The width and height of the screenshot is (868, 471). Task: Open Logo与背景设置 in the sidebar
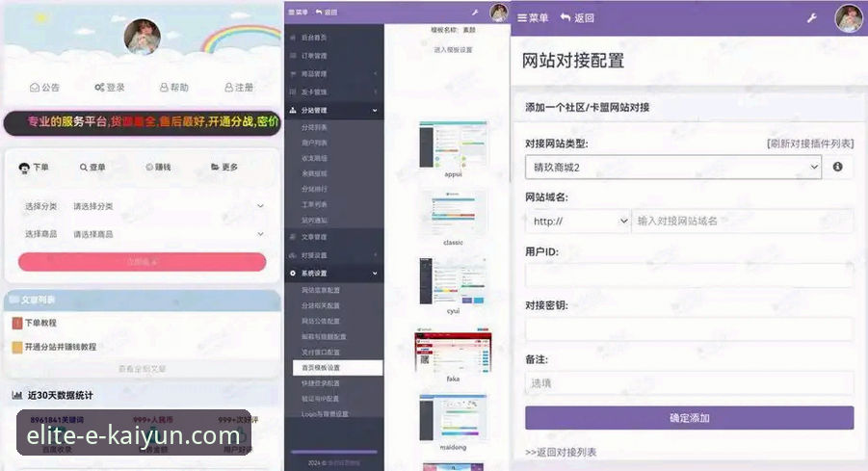click(x=325, y=414)
